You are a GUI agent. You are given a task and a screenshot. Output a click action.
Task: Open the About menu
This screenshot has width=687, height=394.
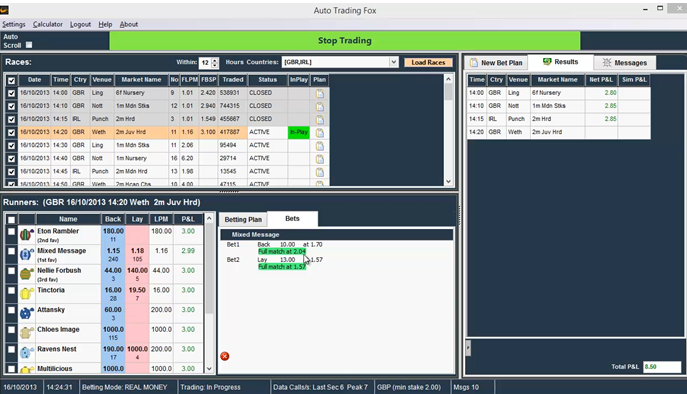[129, 25]
